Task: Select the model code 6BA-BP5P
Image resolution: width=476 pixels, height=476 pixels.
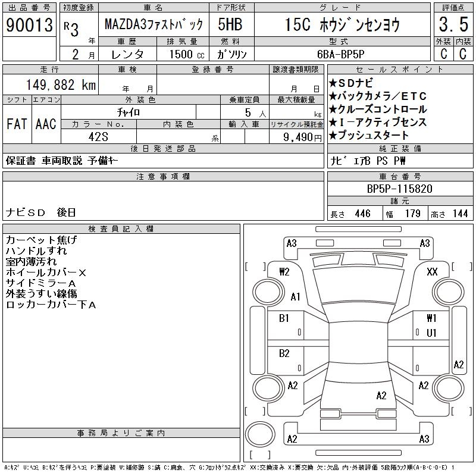Action: click(x=340, y=54)
